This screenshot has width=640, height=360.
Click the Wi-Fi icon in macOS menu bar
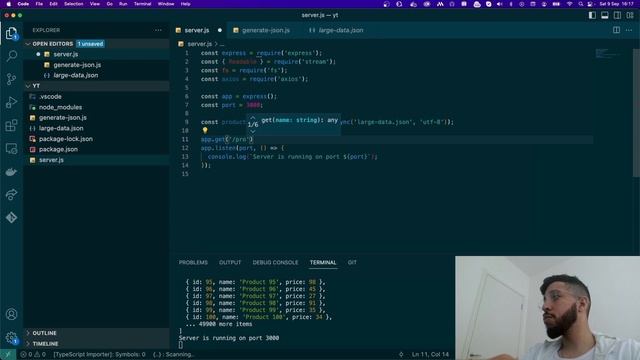(x=569, y=4)
